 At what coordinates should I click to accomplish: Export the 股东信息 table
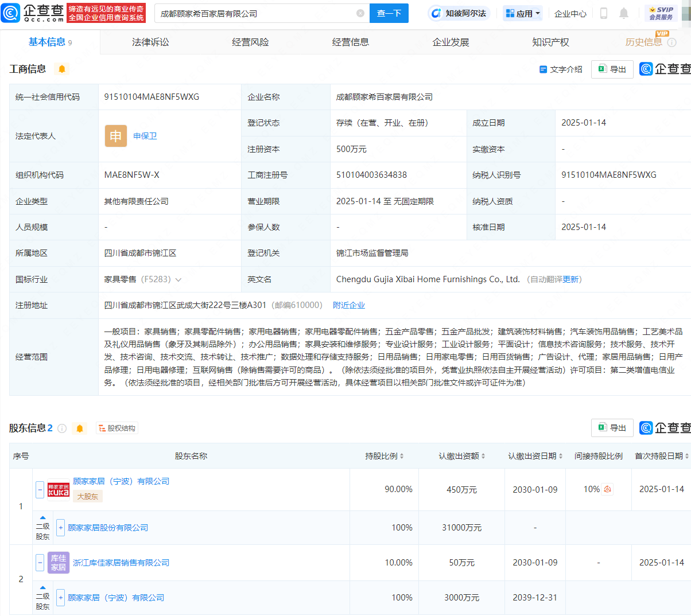coord(612,428)
